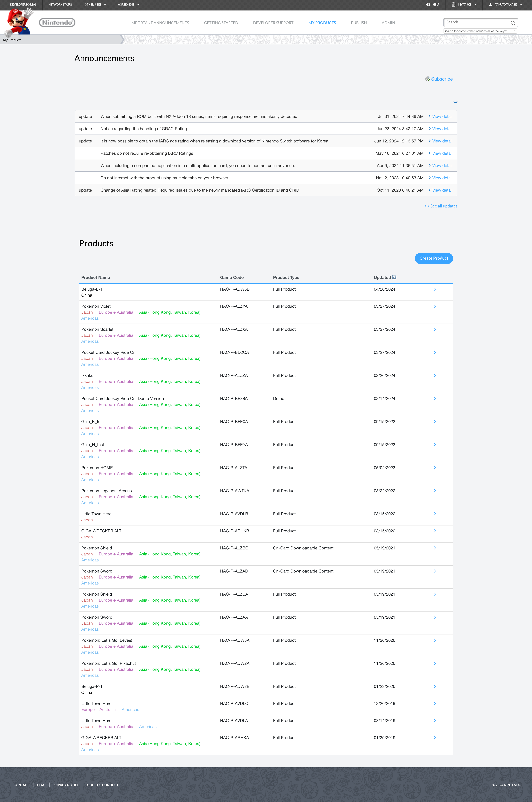Viewport: 532px width, 802px height.
Task: Open the See all updates link
Action: (x=441, y=206)
